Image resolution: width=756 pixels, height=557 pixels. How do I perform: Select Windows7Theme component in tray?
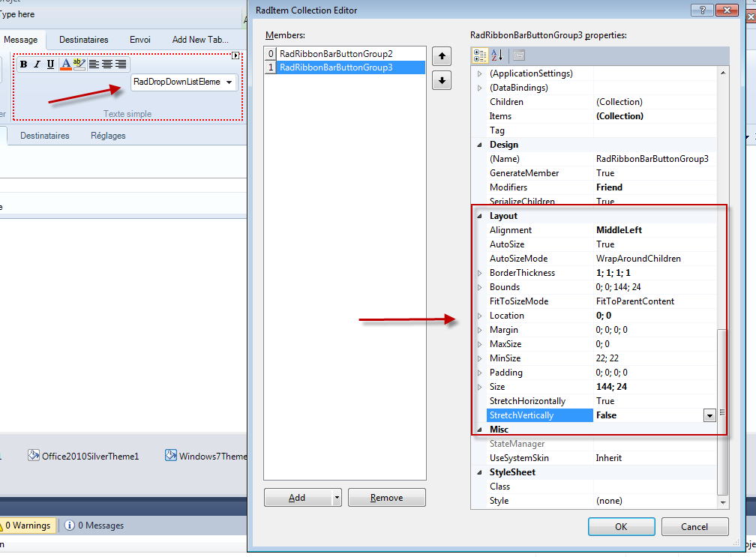coord(205,456)
